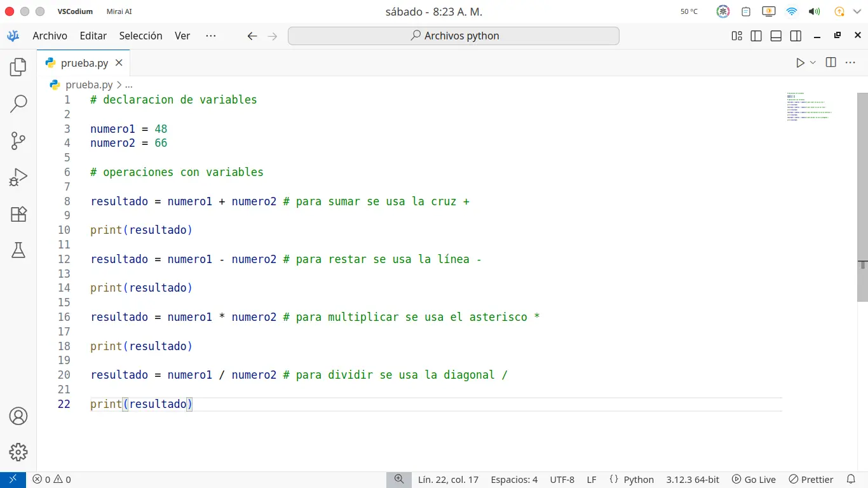Open editor More Actions ellipsis
Screen dimensions: 868x488
[x=850, y=62]
